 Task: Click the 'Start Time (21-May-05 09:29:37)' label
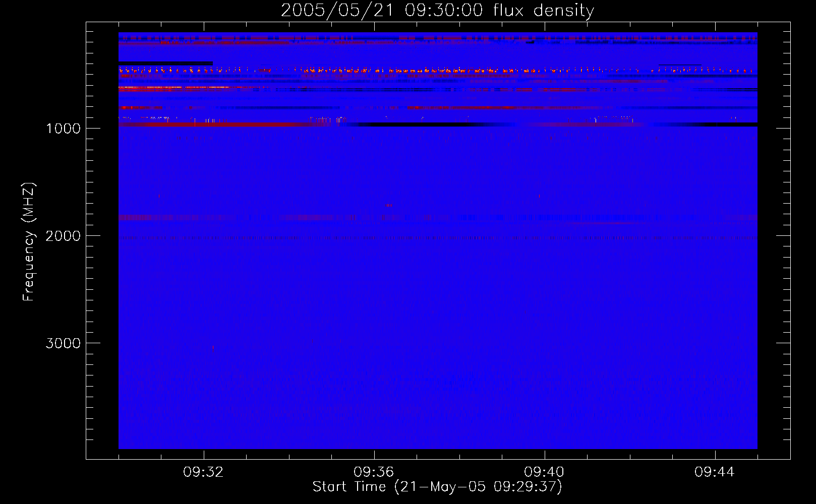[437, 487]
